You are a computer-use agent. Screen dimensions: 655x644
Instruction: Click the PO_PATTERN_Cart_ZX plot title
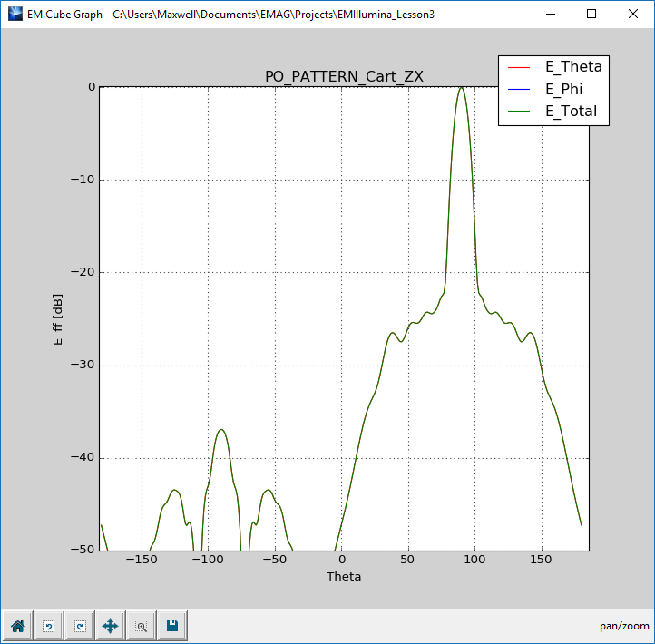click(x=344, y=76)
